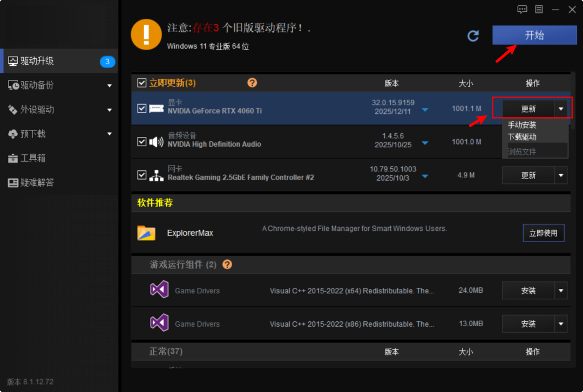Expand the 驱动备份 submenu arrow
The width and height of the screenshot is (583, 392).
point(109,86)
